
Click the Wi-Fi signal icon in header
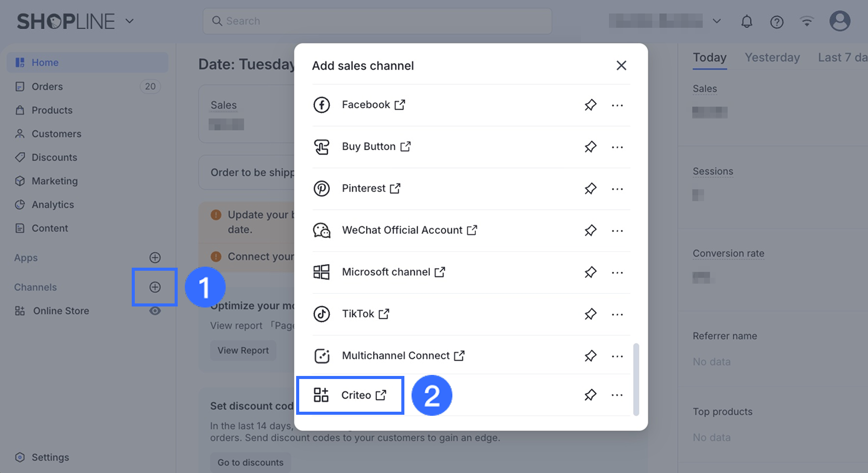point(807,21)
